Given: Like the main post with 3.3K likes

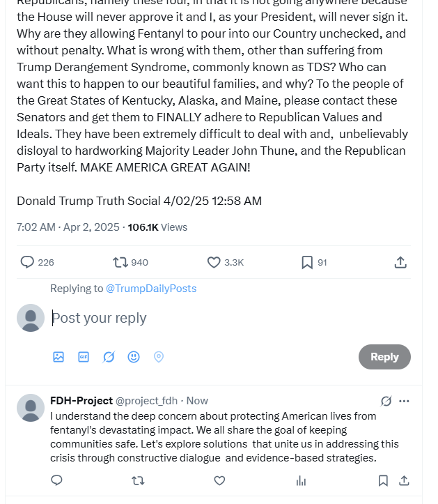Looking at the screenshot, I should click(x=214, y=262).
